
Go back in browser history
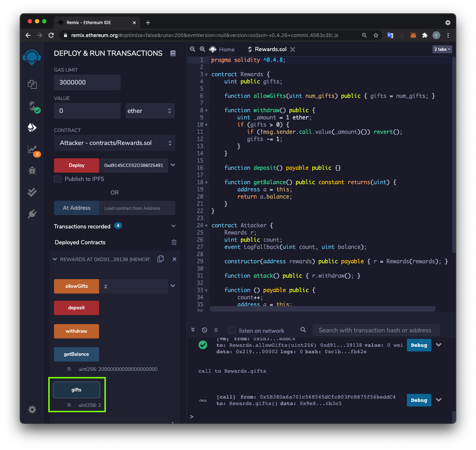[28, 35]
